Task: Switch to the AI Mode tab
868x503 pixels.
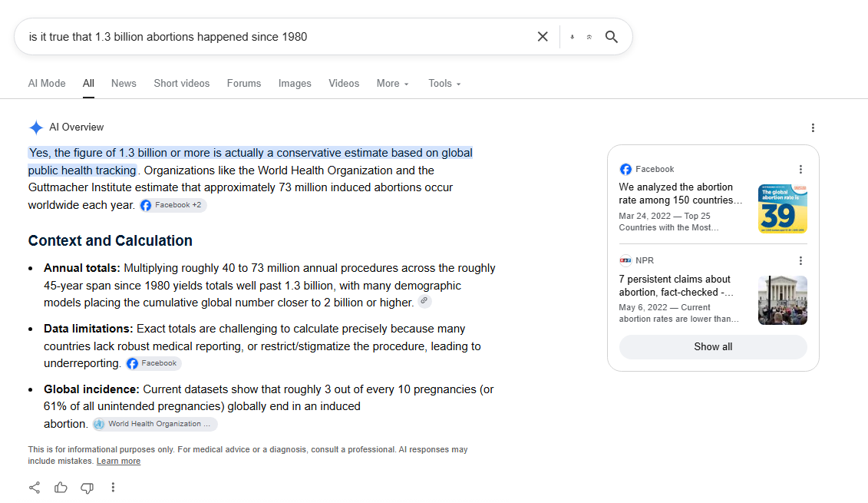Action: click(47, 83)
